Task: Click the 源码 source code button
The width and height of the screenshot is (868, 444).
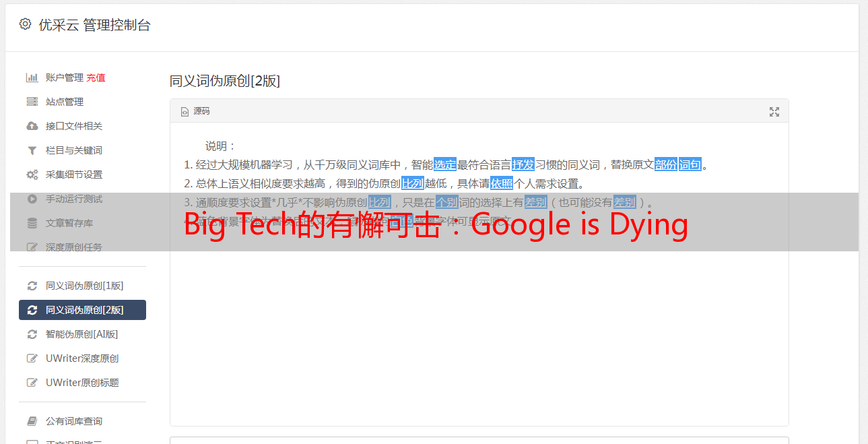Action: 195,111
